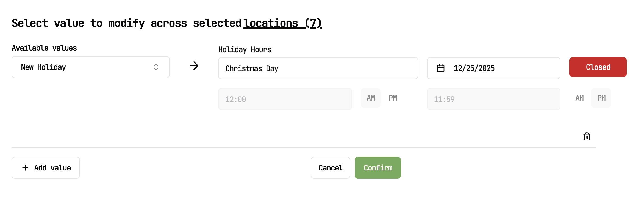This screenshot has height=204, width=644.
Task: Select PM for the 12:00 opening time
Action: [393, 98]
